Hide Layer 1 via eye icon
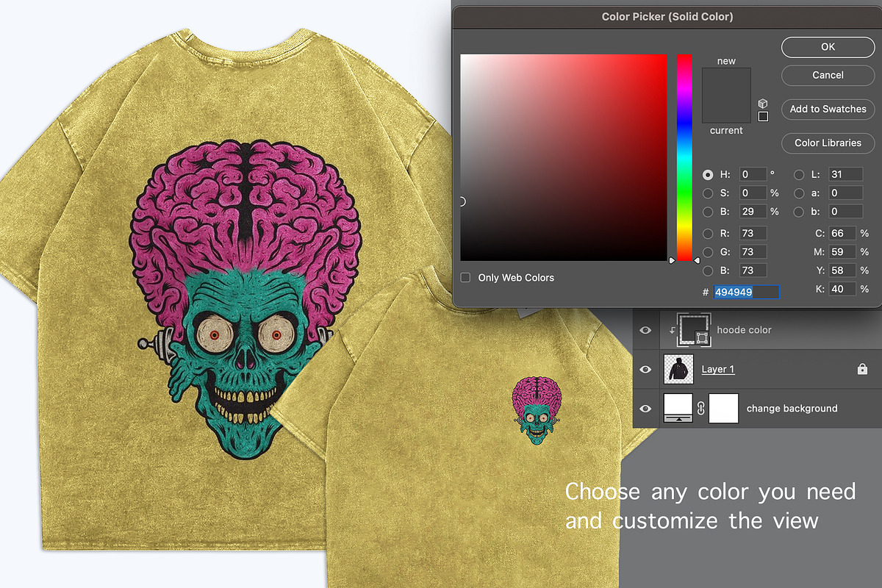The height and width of the screenshot is (588, 882). coord(645,369)
